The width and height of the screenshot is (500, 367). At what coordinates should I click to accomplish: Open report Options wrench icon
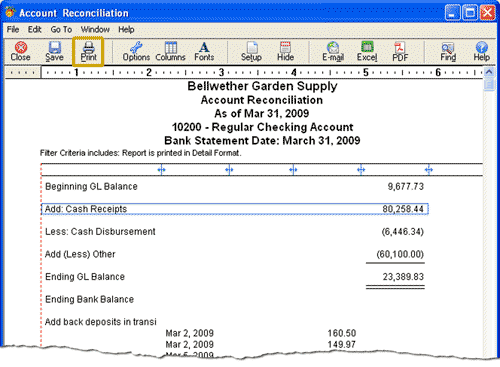click(x=136, y=52)
